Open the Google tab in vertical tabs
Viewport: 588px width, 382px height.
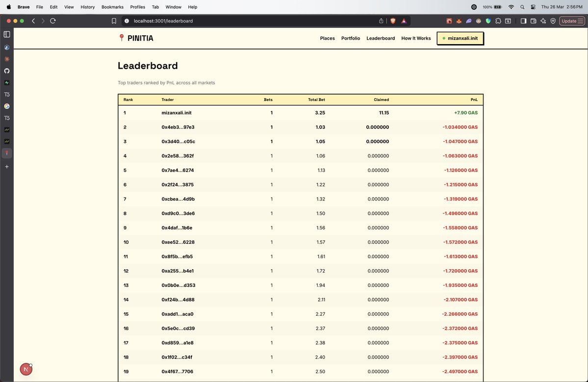pyautogui.click(x=7, y=106)
